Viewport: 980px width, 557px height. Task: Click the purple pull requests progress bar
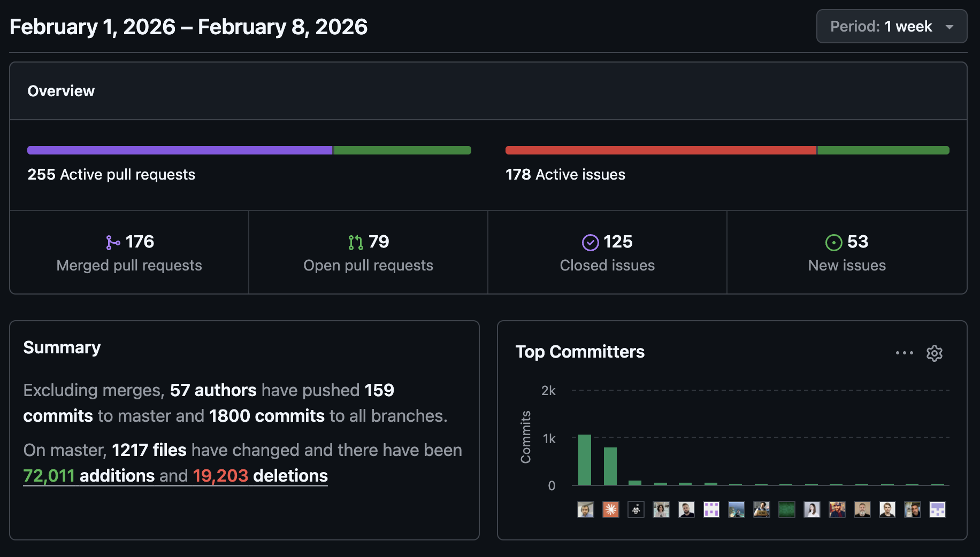coord(180,150)
